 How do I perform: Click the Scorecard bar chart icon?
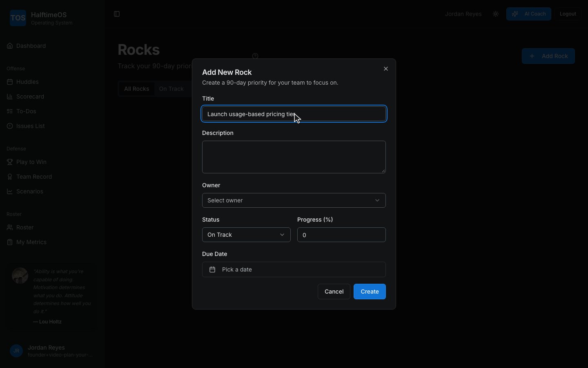10,96
